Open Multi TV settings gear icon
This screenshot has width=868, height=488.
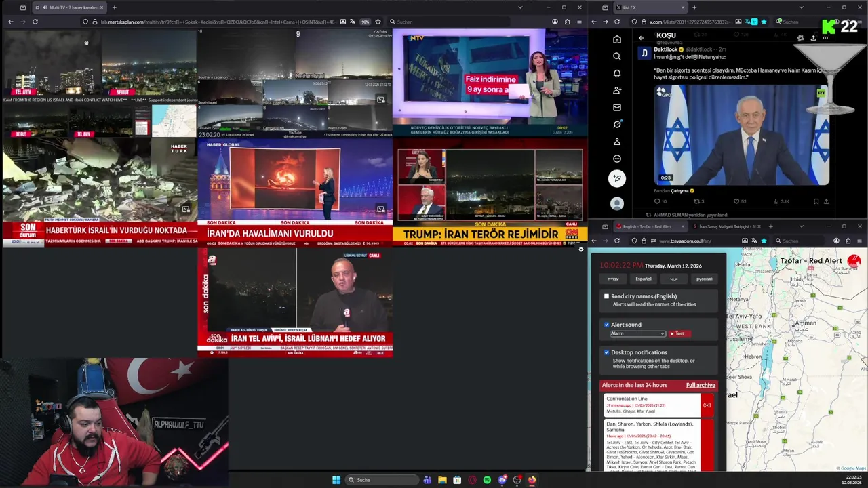point(580,249)
